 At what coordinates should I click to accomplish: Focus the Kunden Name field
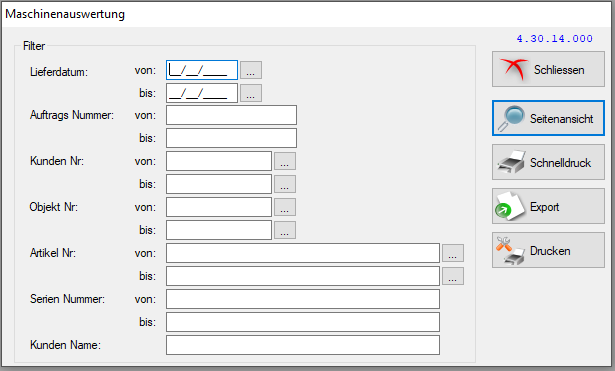303,345
